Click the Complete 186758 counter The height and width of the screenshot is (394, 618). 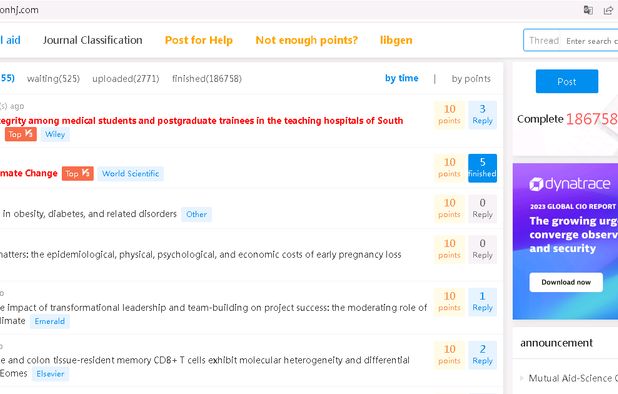[567, 119]
